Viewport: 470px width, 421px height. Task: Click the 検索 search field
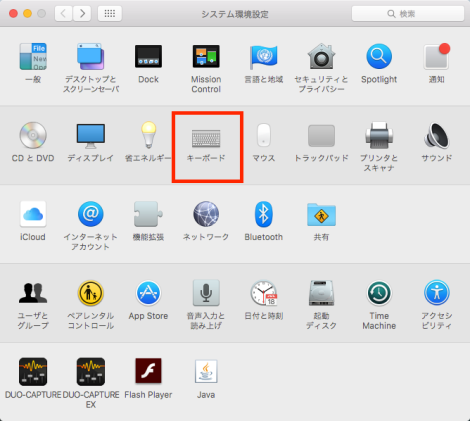coord(408,14)
